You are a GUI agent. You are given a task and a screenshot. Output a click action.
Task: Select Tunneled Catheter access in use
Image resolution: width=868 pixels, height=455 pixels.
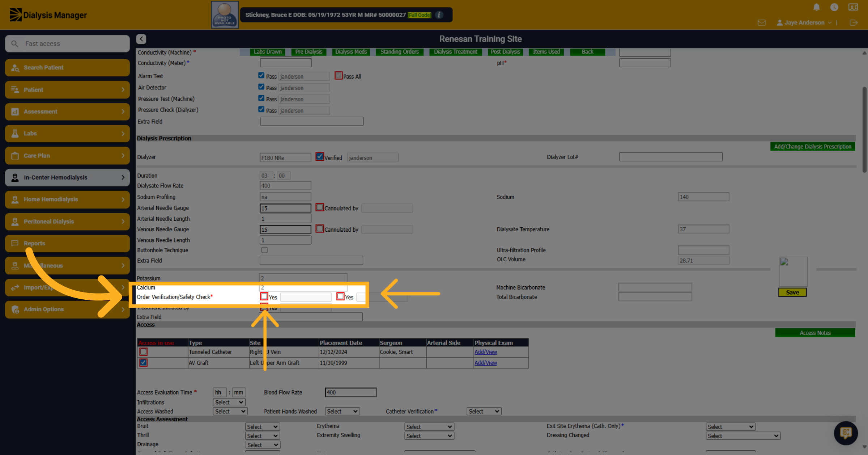click(143, 351)
